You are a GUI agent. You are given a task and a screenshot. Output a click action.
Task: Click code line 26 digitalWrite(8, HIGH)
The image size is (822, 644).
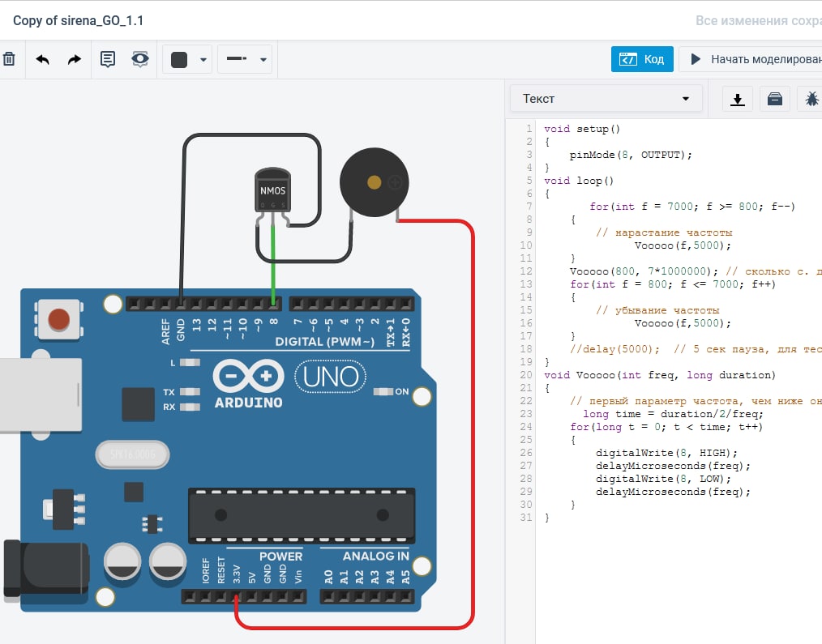[666, 453]
